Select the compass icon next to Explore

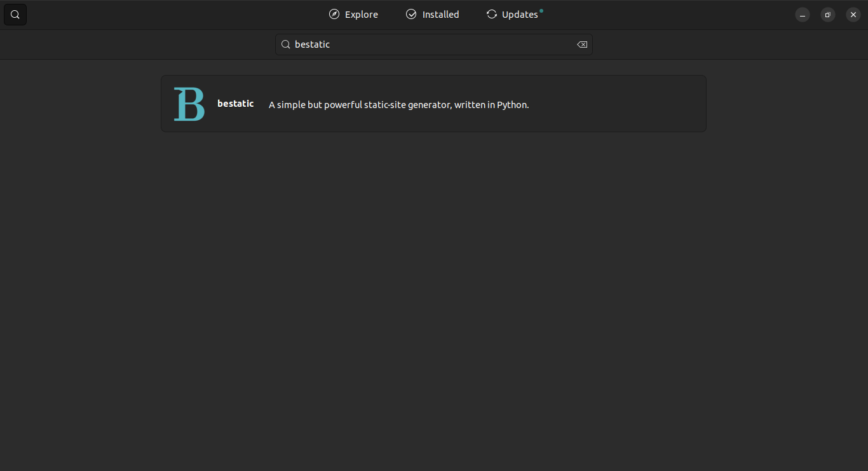[333, 14]
